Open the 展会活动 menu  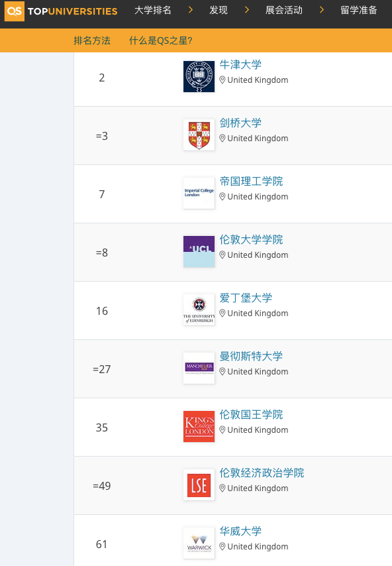point(284,10)
